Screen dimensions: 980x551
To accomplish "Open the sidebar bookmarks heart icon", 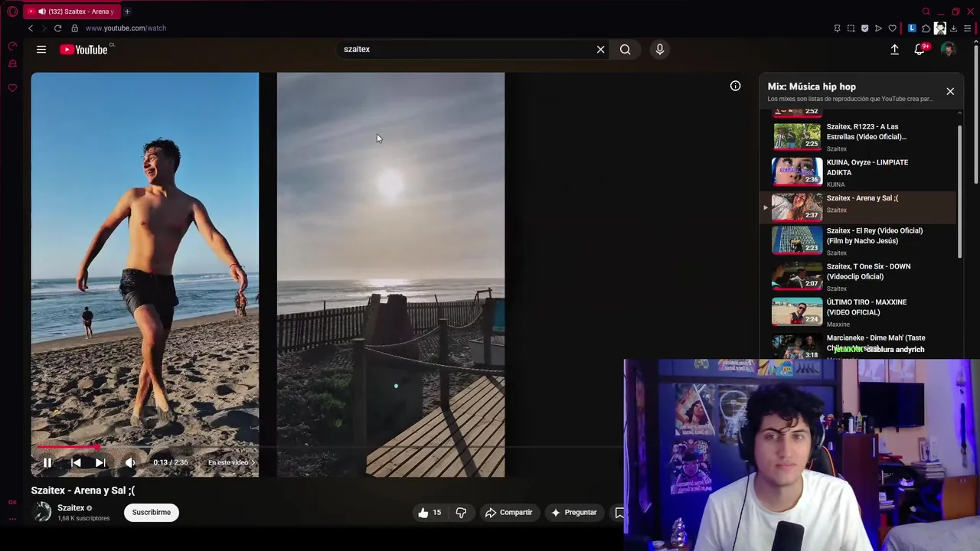I will 12,88.
